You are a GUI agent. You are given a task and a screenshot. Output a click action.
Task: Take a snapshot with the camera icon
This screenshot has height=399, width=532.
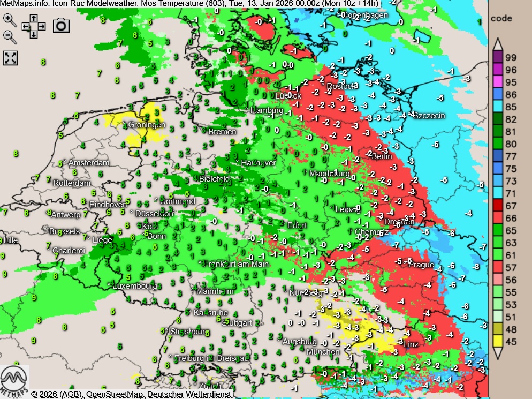click(x=61, y=25)
